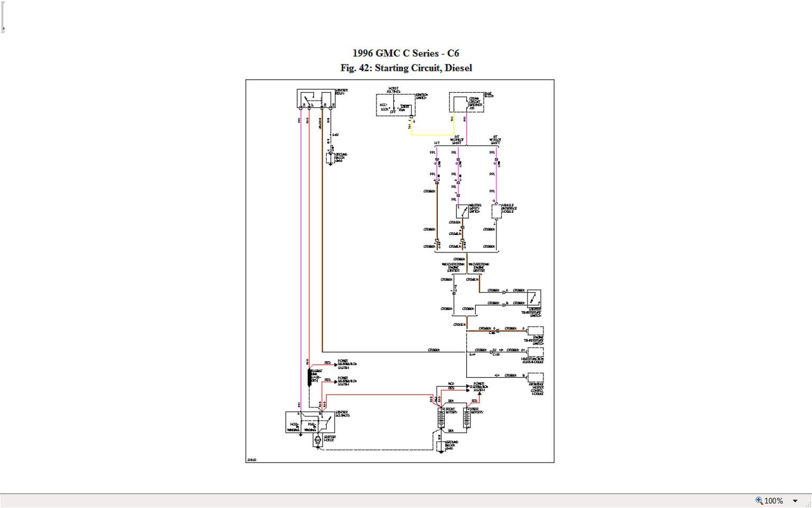Open the zoom level dropdown arrow

(x=795, y=501)
